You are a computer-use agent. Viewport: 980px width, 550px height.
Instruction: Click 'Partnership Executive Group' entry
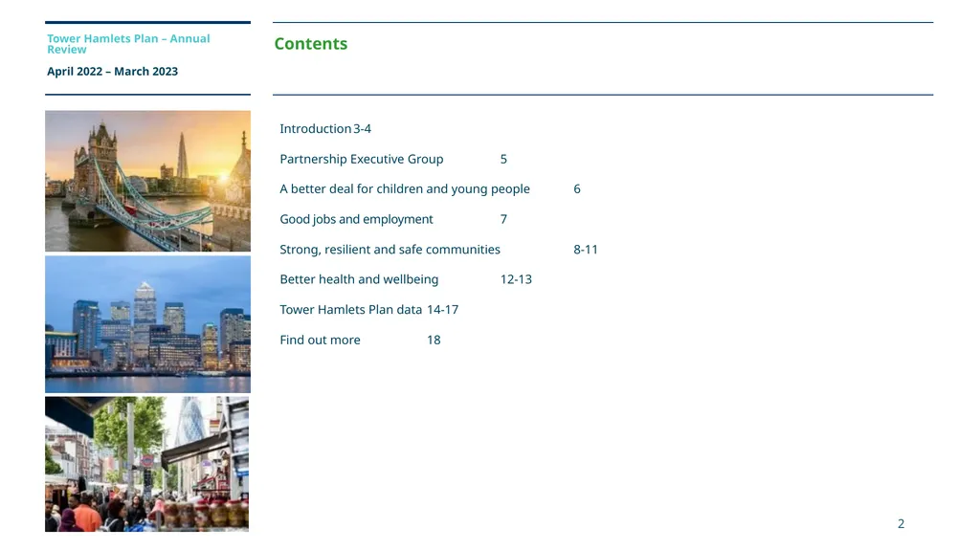pos(361,160)
